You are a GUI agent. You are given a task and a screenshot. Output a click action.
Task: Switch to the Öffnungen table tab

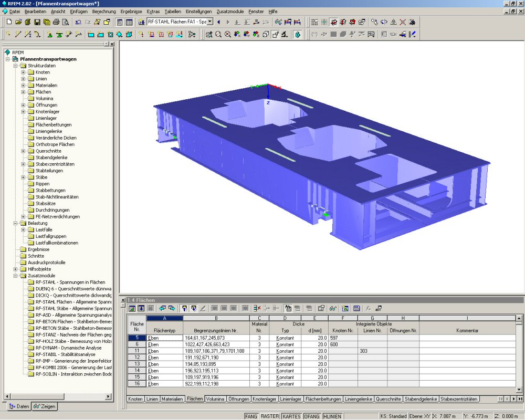[238, 399]
